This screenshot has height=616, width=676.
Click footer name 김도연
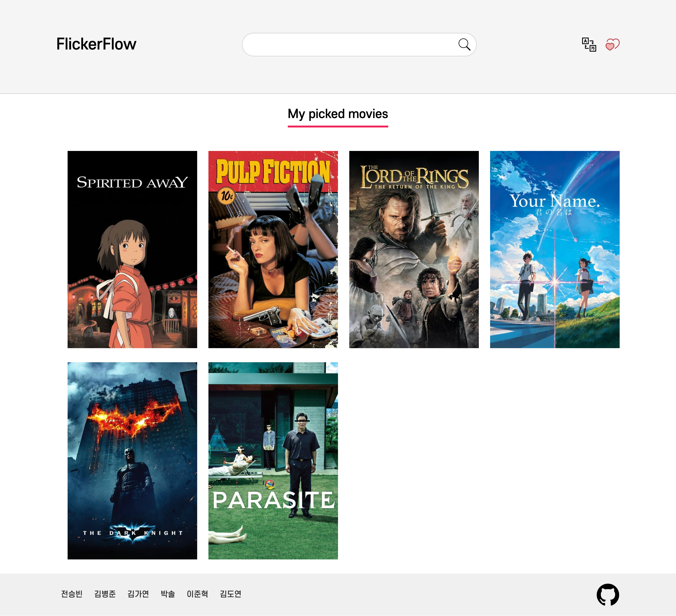coord(231,594)
